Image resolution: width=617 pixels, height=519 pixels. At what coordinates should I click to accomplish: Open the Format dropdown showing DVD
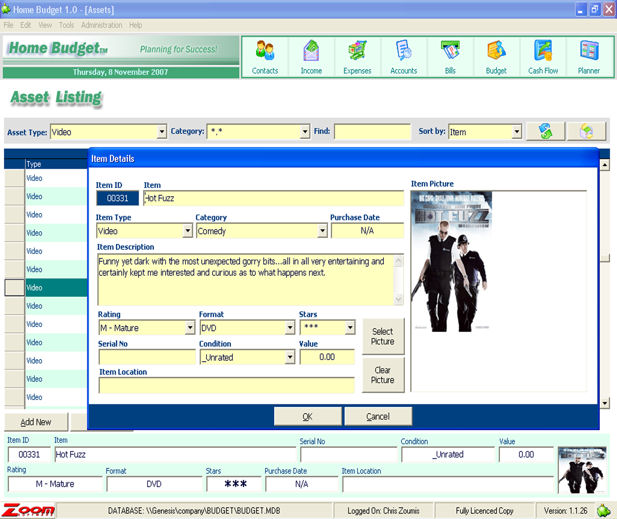(x=289, y=328)
